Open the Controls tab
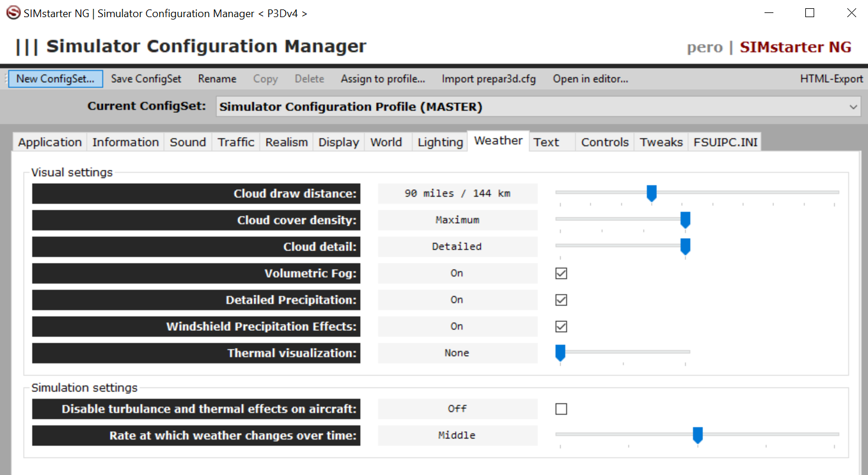 click(x=605, y=142)
